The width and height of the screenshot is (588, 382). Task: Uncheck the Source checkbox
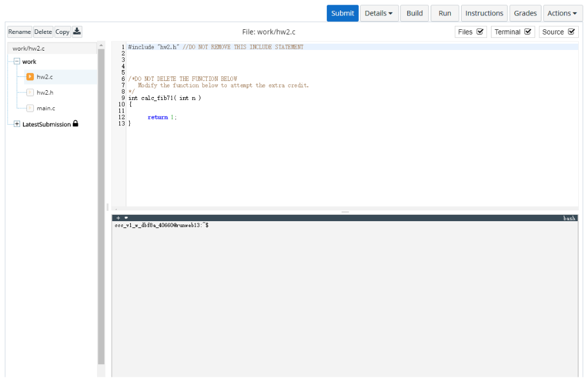coord(572,32)
